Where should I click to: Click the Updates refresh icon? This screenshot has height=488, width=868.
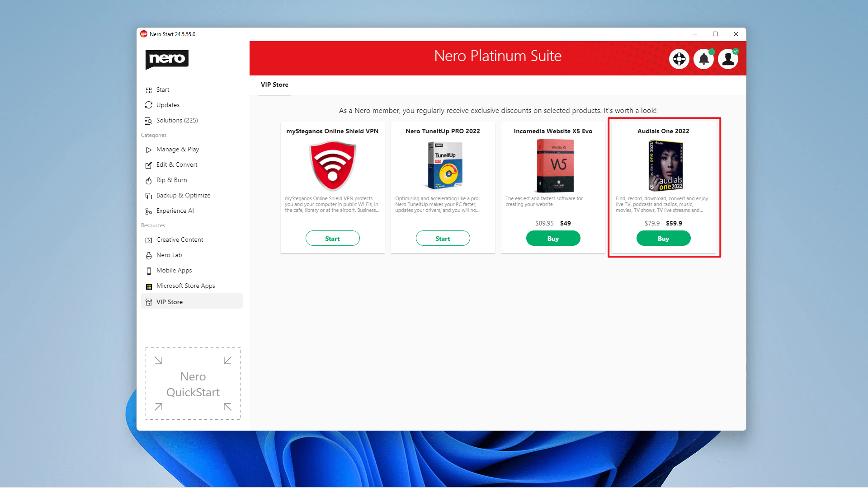pyautogui.click(x=149, y=105)
